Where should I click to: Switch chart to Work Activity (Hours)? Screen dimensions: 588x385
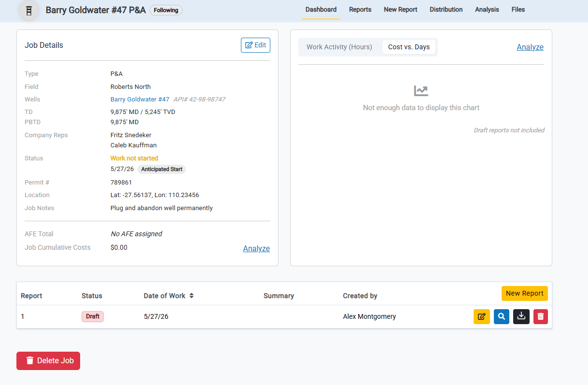point(339,47)
